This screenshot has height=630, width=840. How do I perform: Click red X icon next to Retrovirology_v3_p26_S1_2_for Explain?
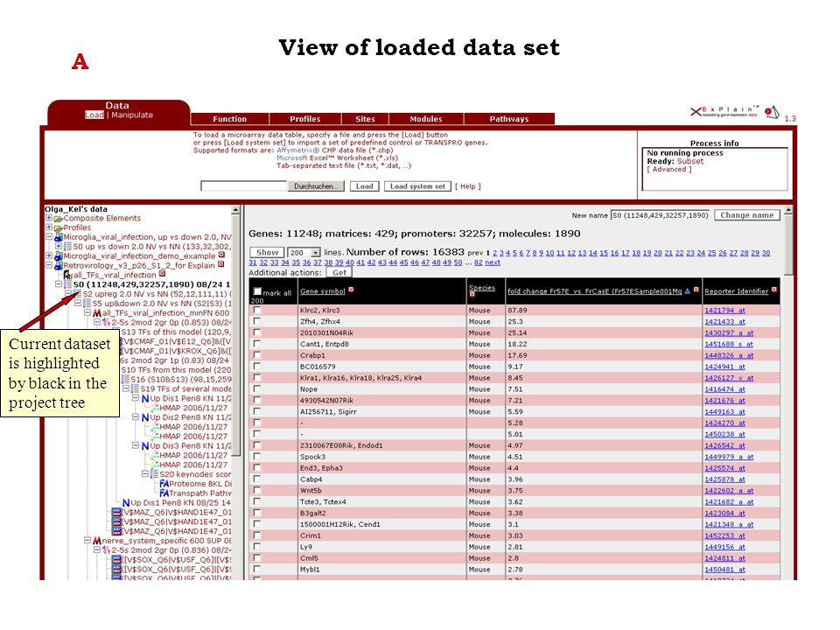point(220,264)
